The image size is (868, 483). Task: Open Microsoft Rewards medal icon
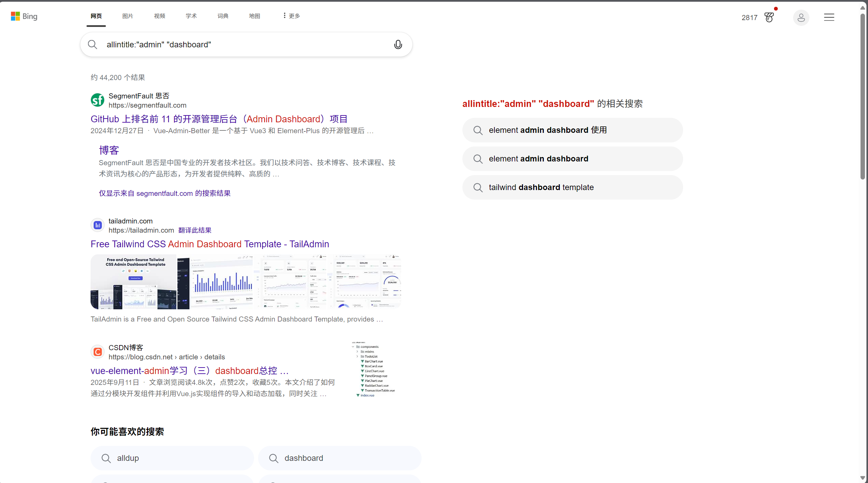pyautogui.click(x=769, y=17)
